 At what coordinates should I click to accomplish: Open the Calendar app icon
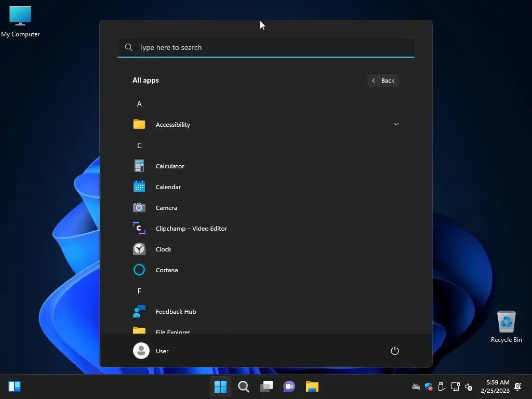pyautogui.click(x=139, y=187)
